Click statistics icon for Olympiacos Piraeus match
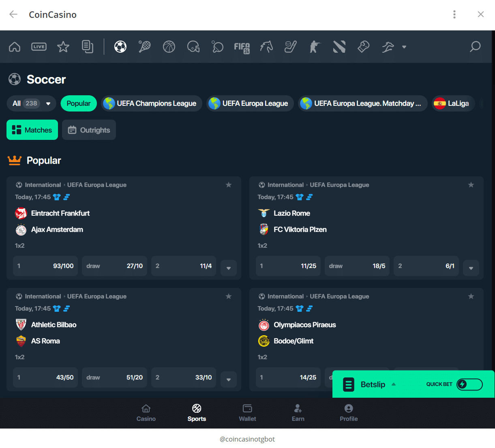Screen dimensions: 495x448 tap(309, 309)
